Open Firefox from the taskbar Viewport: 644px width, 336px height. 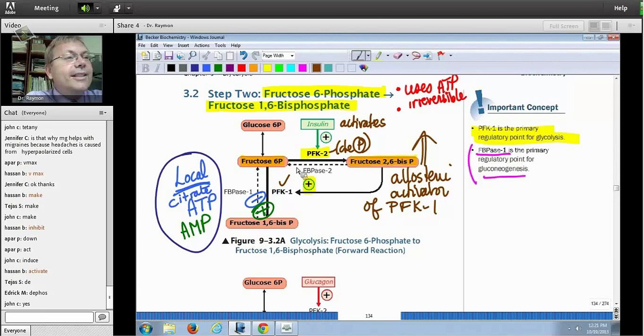tap(193, 329)
